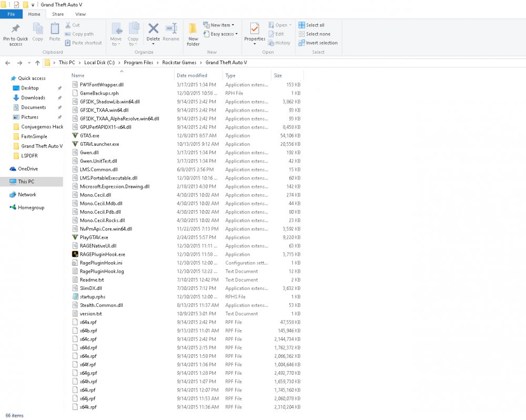The height and width of the screenshot is (420, 526).
Task: Open OneDrive in the navigation pane
Action: [x=24, y=169]
